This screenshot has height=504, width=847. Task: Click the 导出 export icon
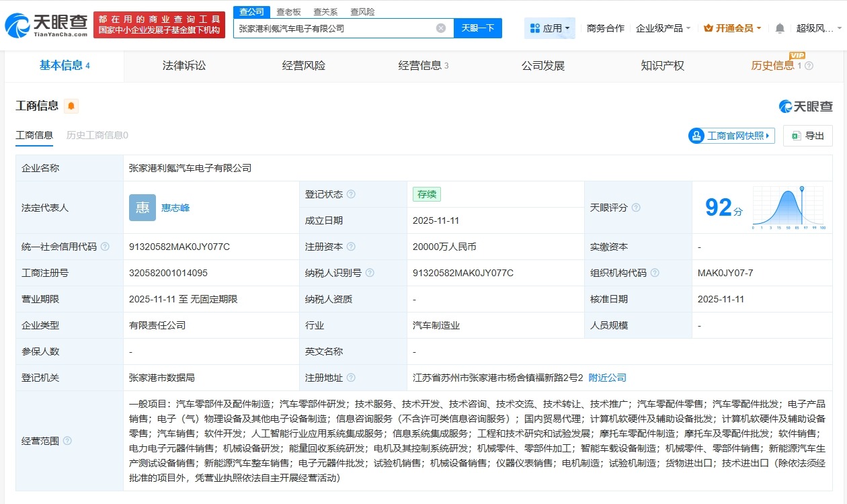click(807, 135)
